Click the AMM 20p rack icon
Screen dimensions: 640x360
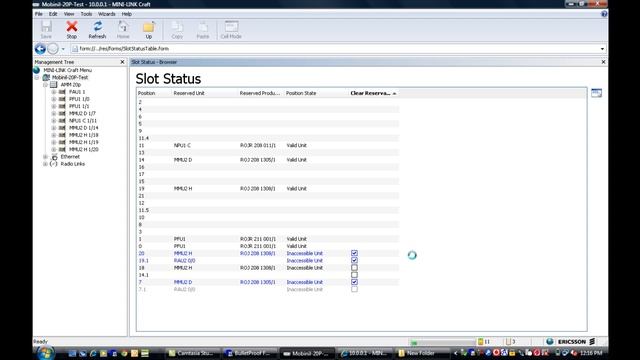pos(53,84)
